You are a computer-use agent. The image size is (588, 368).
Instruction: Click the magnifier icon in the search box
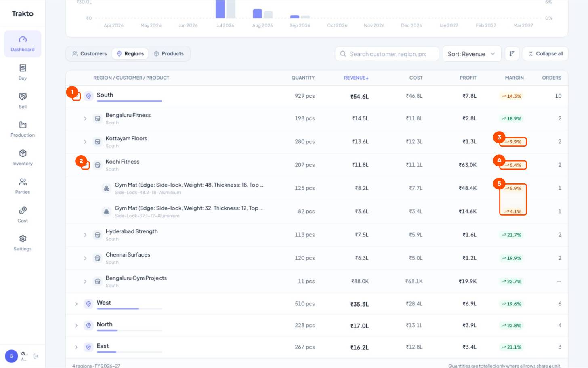[x=343, y=54]
